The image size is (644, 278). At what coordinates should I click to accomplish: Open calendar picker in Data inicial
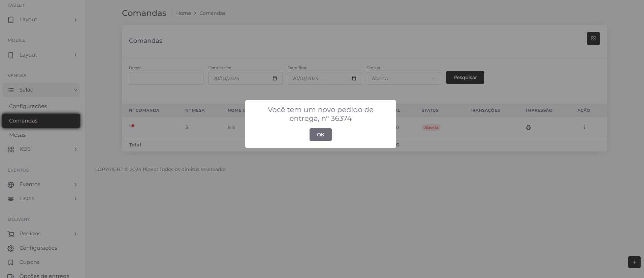point(275,78)
